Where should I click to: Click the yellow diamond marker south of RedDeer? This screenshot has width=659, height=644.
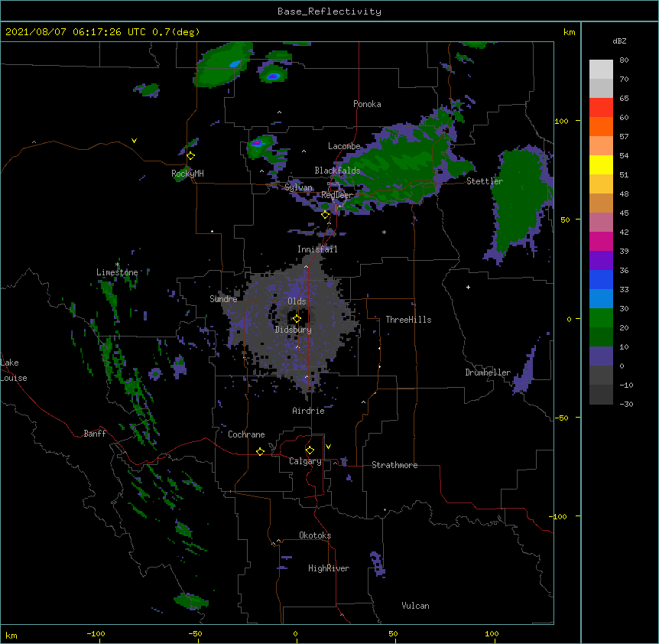pyautogui.click(x=326, y=215)
